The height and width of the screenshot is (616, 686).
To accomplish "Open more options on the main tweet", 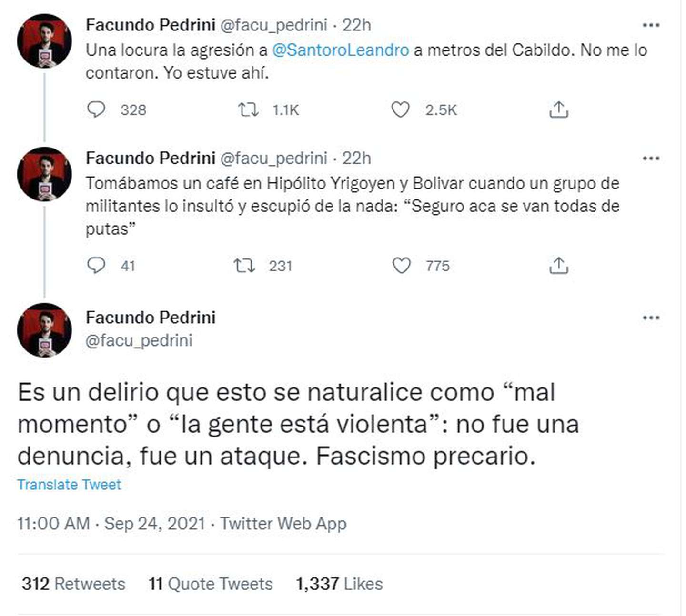I will (x=651, y=318).
